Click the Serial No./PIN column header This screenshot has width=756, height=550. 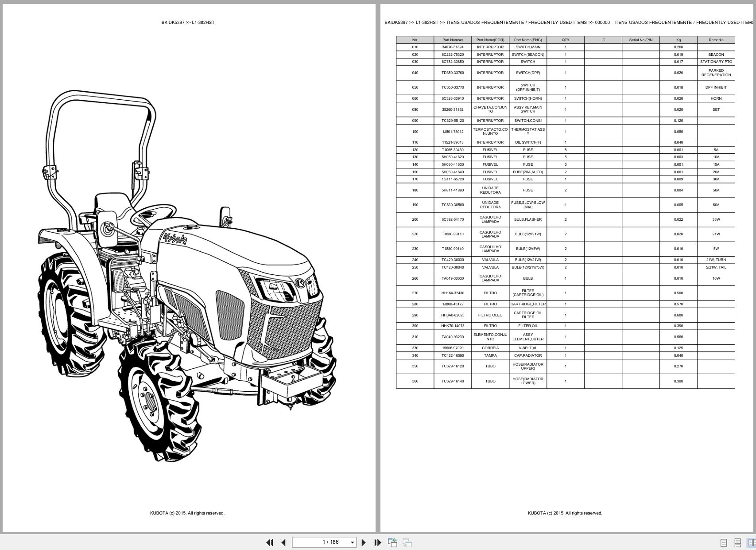pyautogui.click(x=641, y=40)
